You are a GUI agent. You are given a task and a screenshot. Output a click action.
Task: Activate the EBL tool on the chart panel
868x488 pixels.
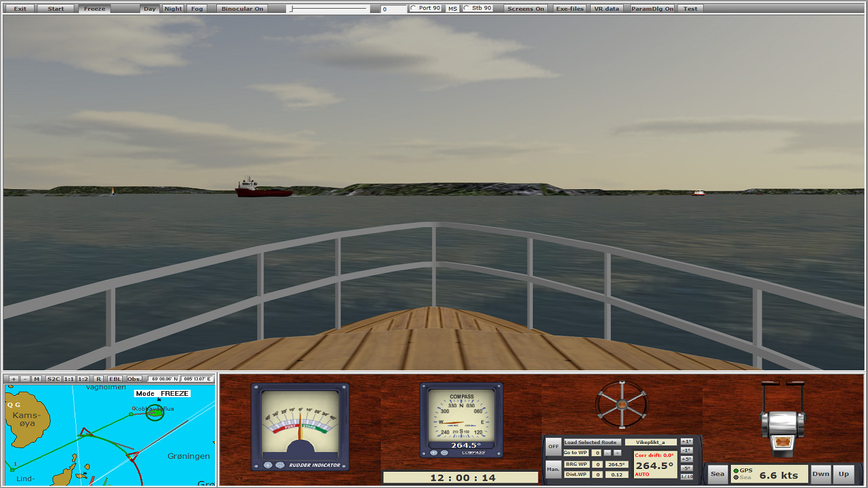114,380
